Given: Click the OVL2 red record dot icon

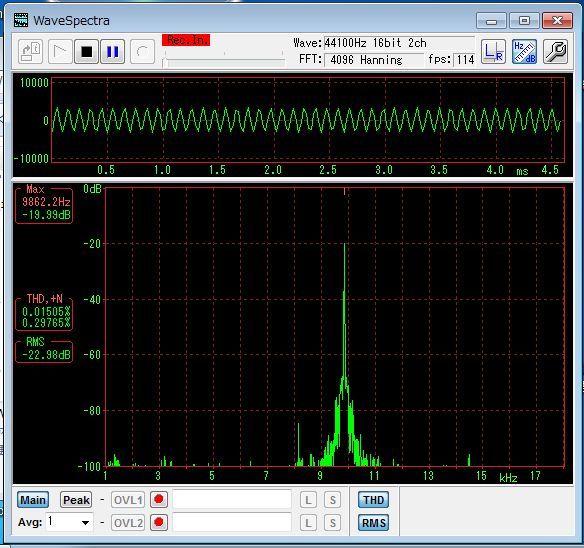Looking at the screenshot, I should 159,522.
